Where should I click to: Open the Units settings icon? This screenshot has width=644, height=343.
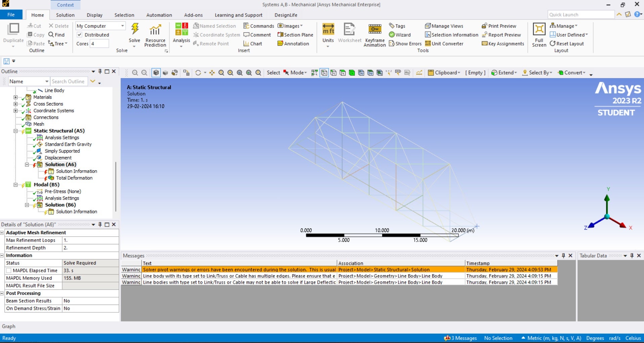(x=328, y=30)
